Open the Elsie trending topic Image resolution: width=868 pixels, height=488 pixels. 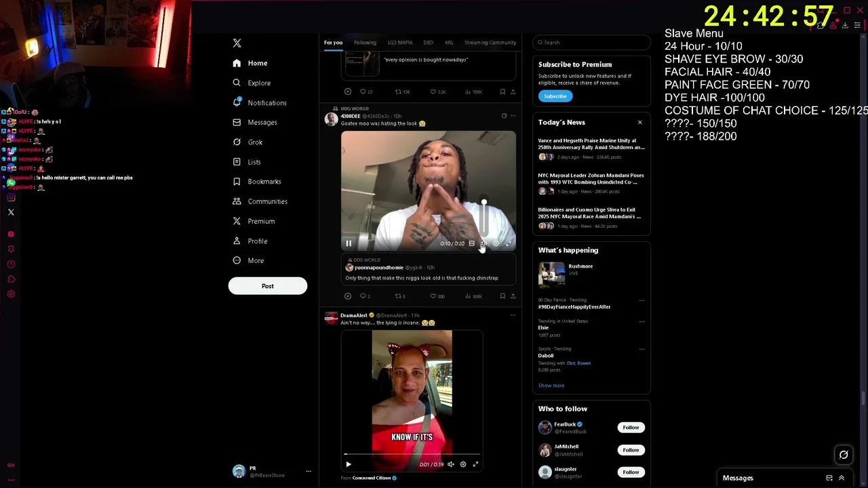pos(543,328)
